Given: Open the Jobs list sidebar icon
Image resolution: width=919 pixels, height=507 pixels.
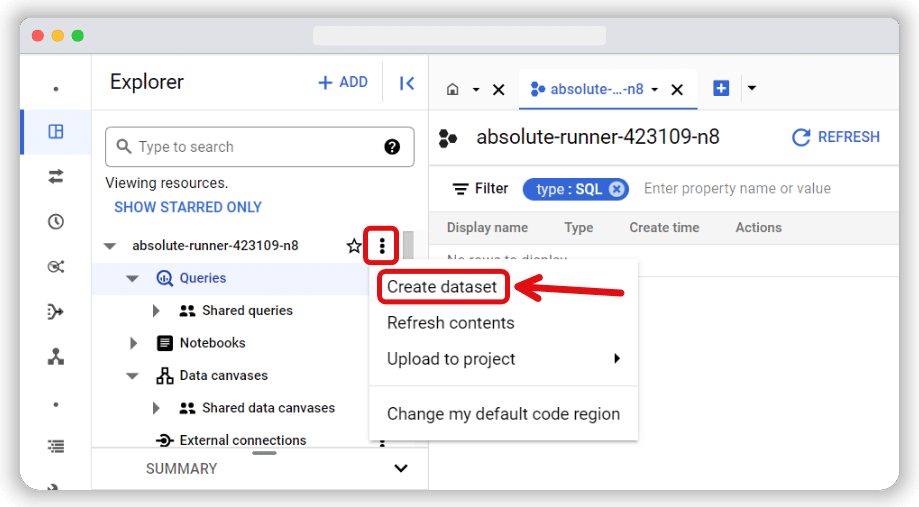Looking at the screenshot, I should 56,447.
